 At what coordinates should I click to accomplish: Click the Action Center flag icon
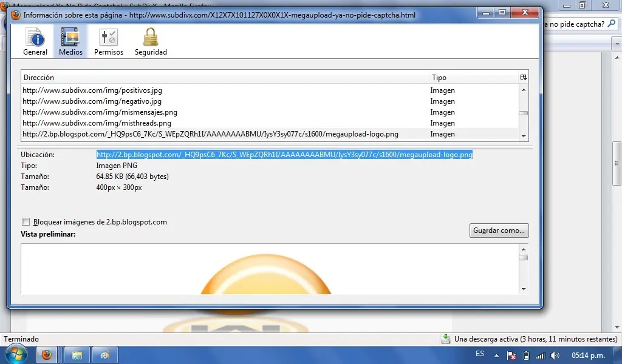[511, 356]
